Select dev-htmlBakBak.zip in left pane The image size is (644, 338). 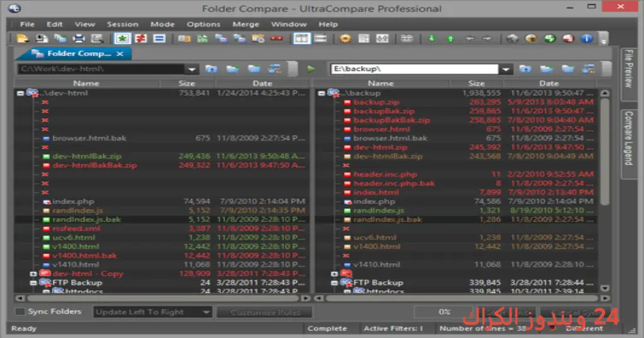[95, 165]
